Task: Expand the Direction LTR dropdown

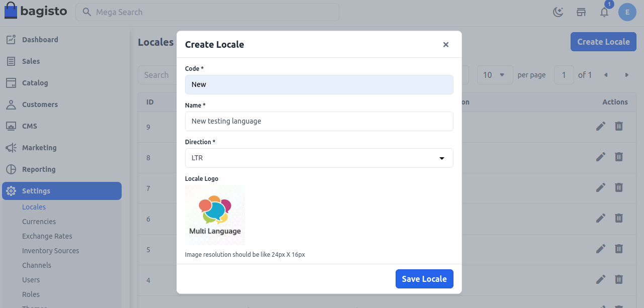Action: (x=319, y=158)
